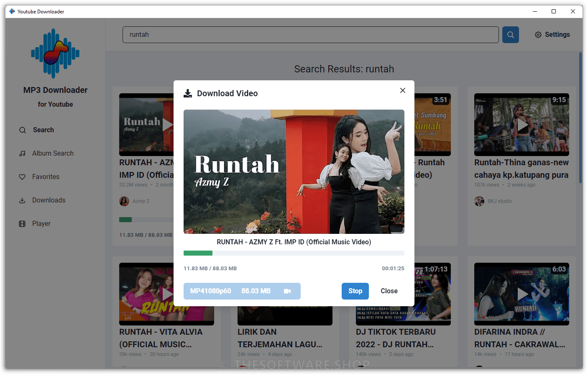588x374 pixels.
Task: Click the title 'DJ TIKTOK TERBARU 2022 - DJ RUNTAH...'
Action: pyautogui.click(x=396, y=338)
